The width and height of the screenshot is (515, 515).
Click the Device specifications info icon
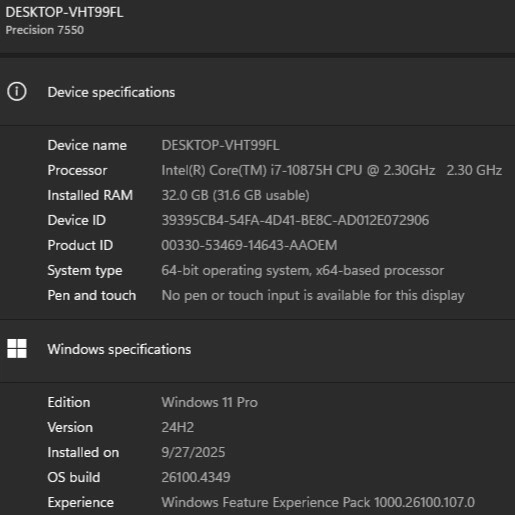17,92
